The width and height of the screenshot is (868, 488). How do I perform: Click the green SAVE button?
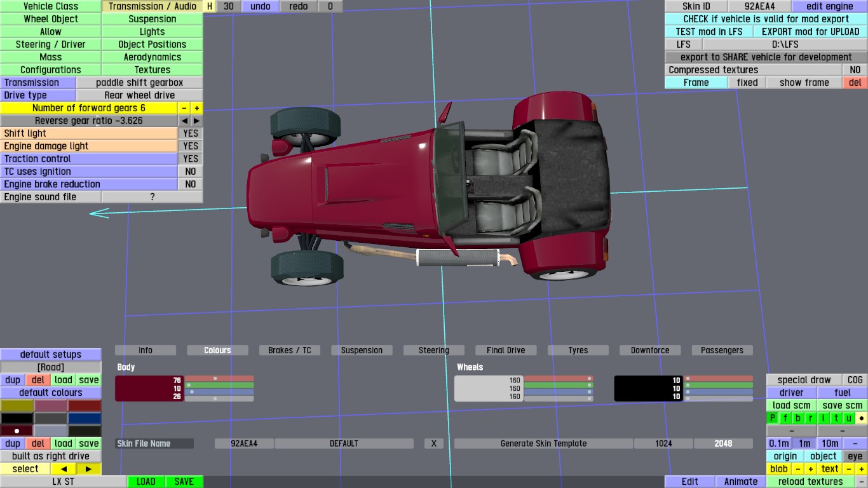(184, 482)
